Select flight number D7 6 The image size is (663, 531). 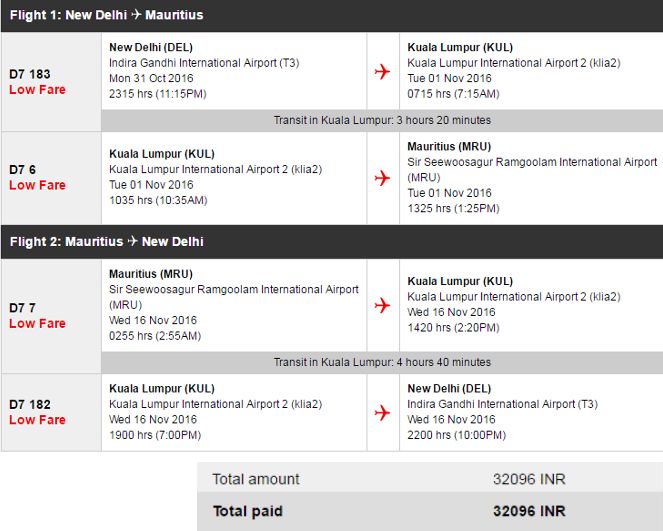(x=23, y=170)
